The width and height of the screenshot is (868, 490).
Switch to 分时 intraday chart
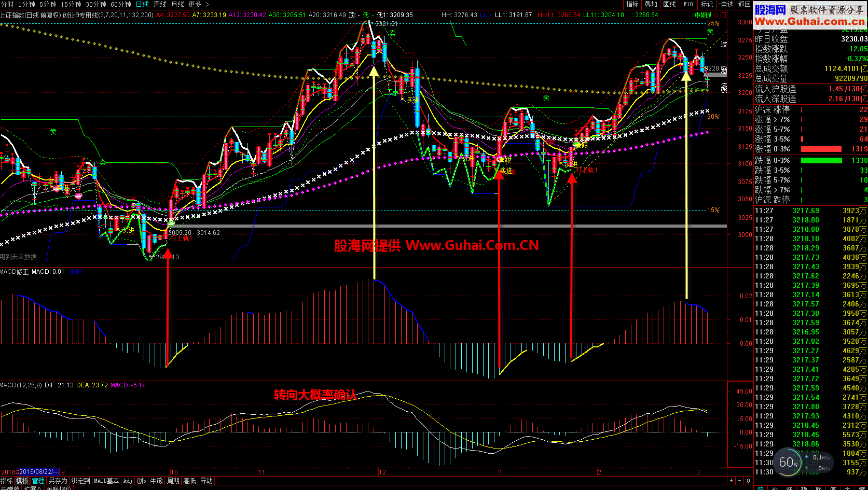click(x=7, y=4)
